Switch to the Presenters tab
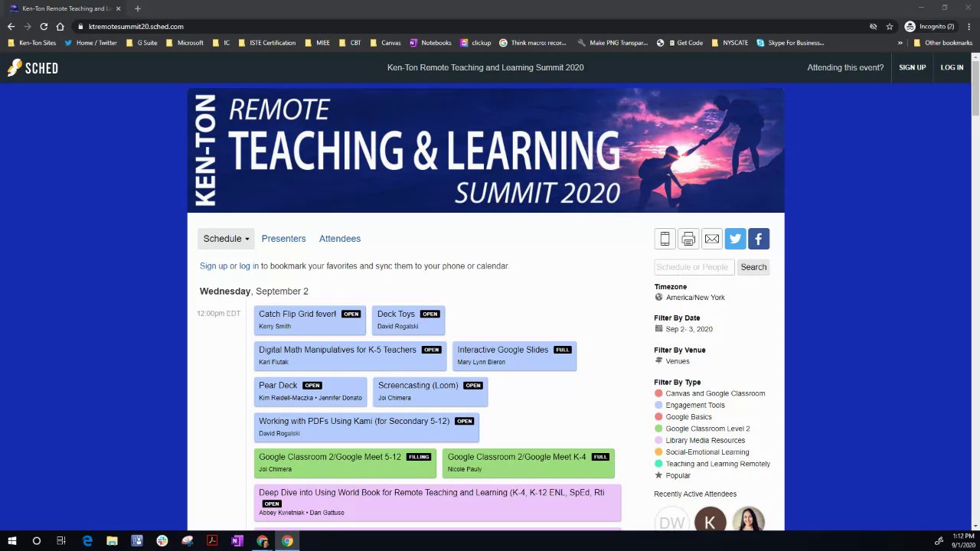 coord(283,239)
